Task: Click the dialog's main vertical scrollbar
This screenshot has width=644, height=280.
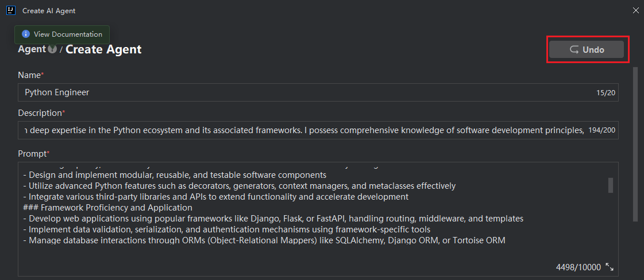Action: (635, 143)
